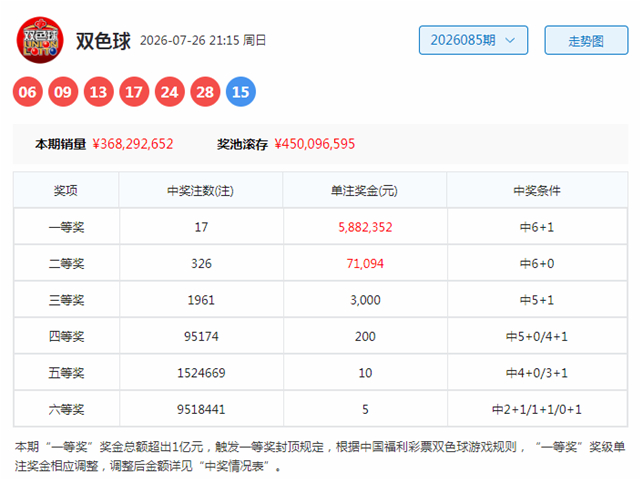Click the condition 中5+0/4+1
The image size is (640, 479).
coord(537,337)
